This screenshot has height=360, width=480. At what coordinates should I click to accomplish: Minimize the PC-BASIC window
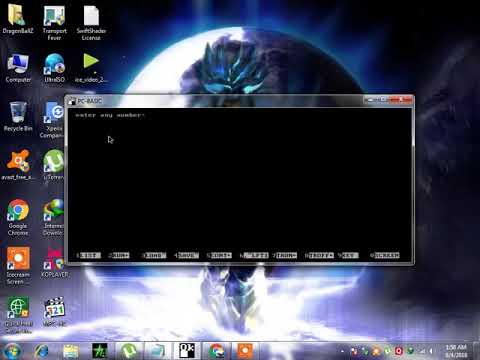point(369,99)
